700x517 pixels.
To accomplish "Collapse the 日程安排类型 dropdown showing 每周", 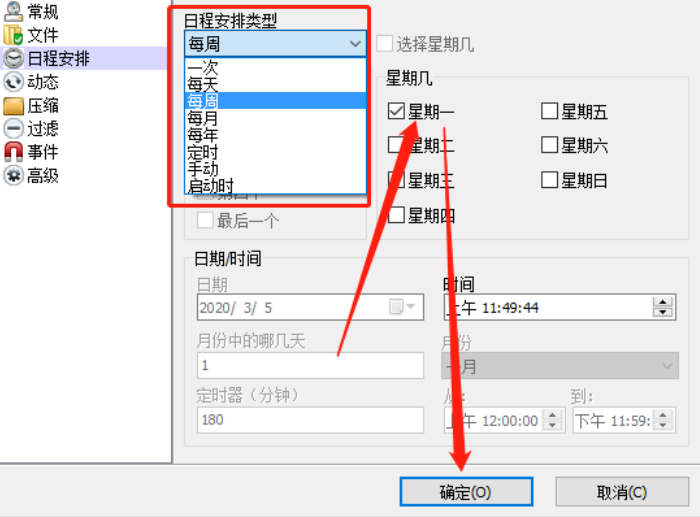I will click(x=275, y=44).
